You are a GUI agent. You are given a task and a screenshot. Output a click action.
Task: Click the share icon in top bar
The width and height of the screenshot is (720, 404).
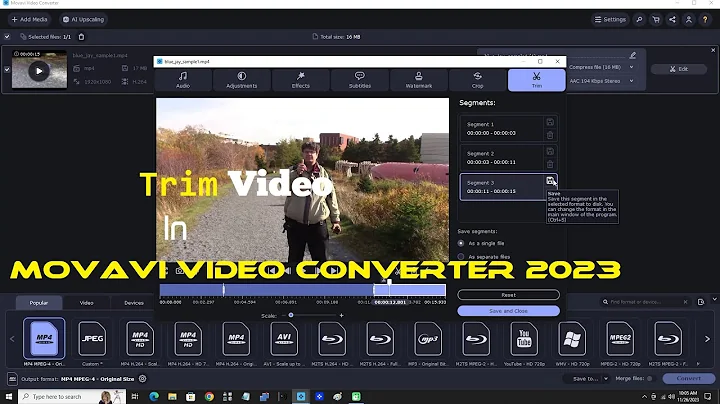(672, 19)
